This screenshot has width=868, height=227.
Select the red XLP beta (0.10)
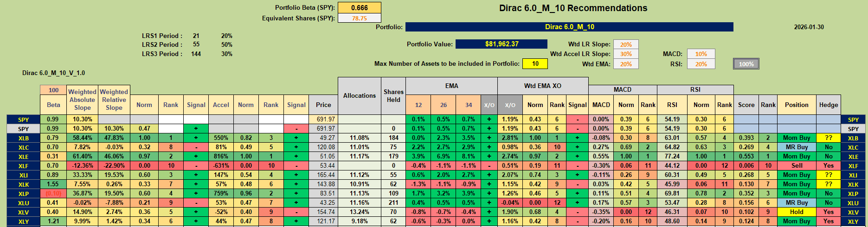coord(54,193)
